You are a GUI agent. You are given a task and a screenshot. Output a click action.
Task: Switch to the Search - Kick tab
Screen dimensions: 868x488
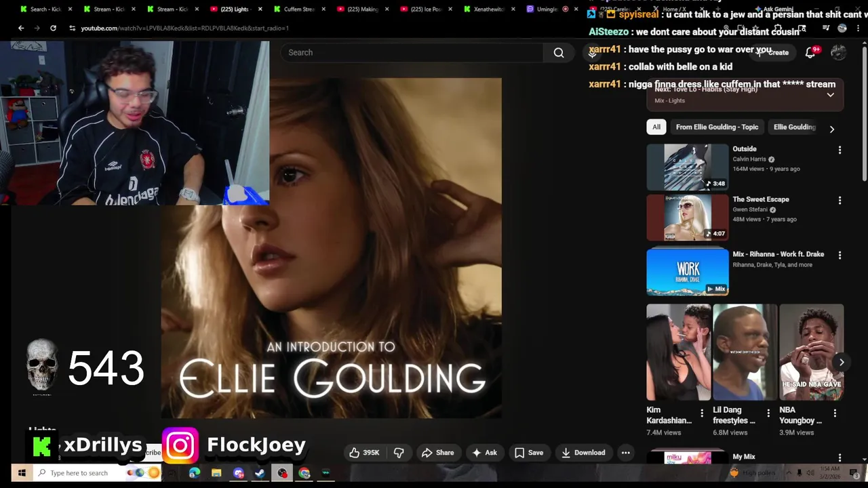[x=44, y=9]
